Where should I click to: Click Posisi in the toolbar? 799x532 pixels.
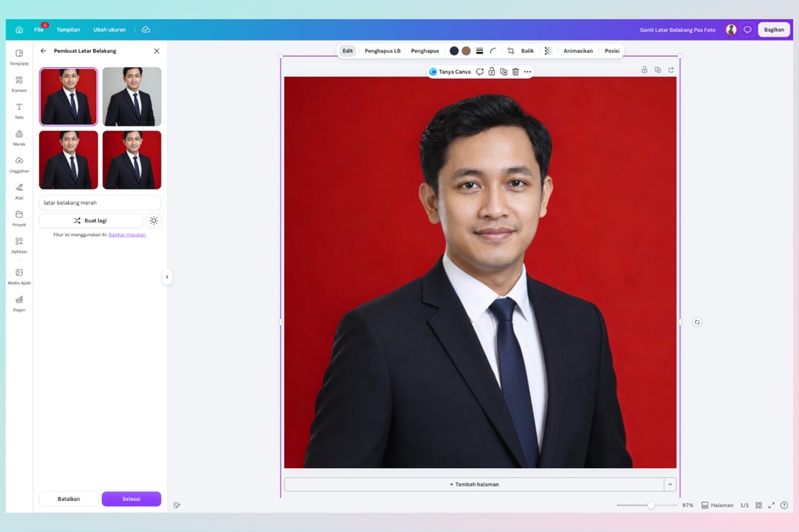612,51
